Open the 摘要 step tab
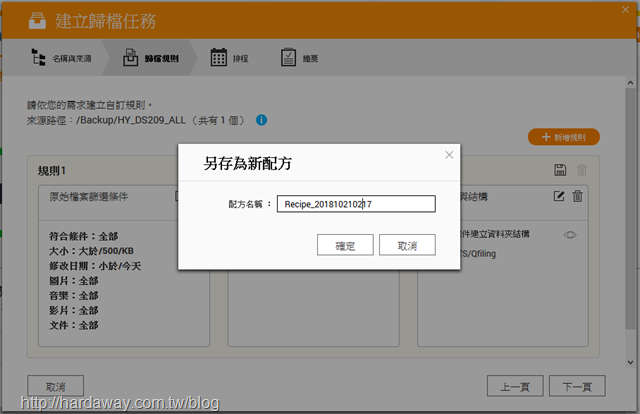 click(x=299, y=58)
